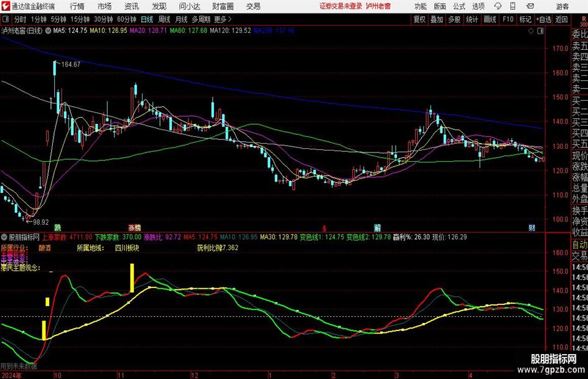
Task: Switch to 1分钟 period tab
Action: click(x=39, y=19)
